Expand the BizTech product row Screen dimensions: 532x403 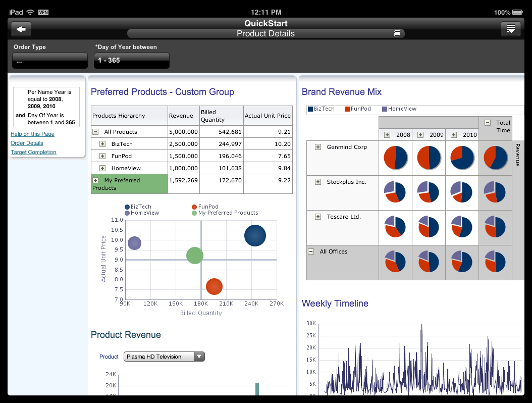point(102,144)
